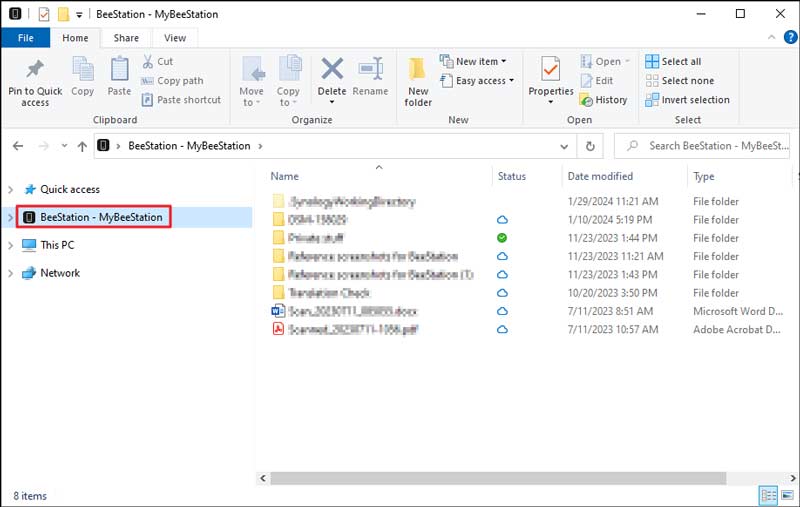Click the Search BeeStation field

click(702, 146)
